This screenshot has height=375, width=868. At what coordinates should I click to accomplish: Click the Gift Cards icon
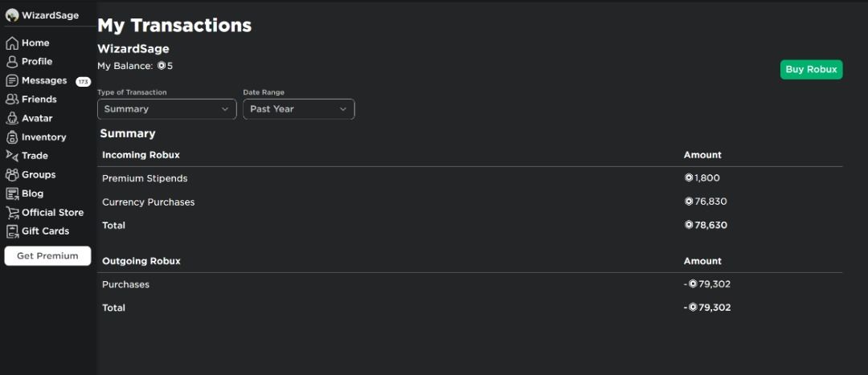[x=12, y=231]
